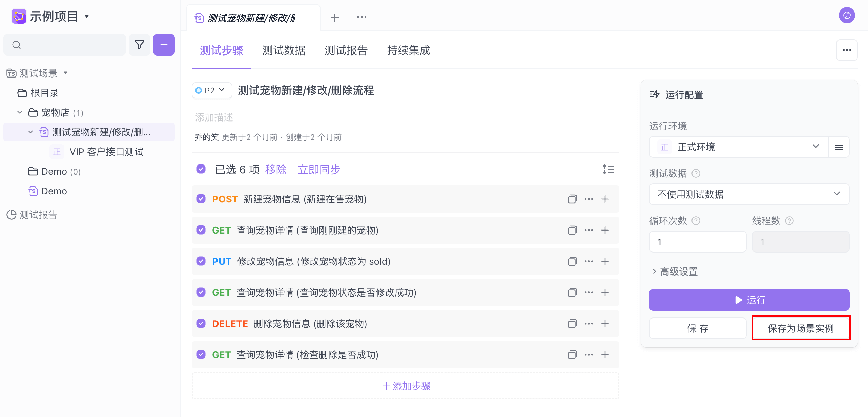This screenshot has height=417, width=868.
Task: Copy the POST 新建宠物信息 step
Action: [572, 199]
